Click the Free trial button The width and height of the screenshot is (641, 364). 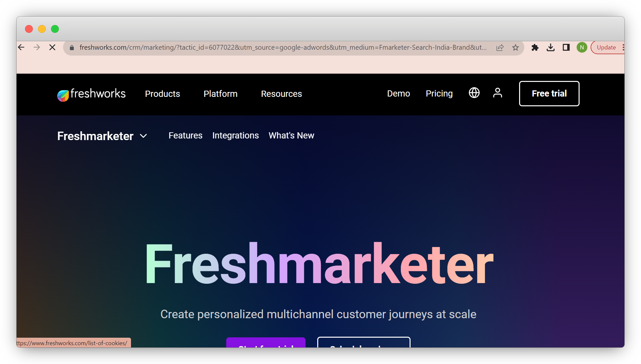click(x=549, y=93)
